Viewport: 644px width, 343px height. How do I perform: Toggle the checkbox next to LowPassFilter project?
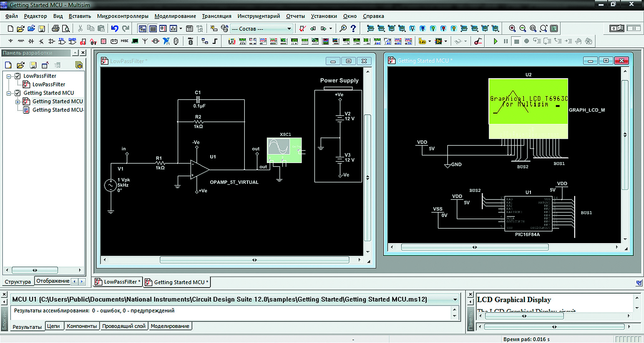point(18,76)
